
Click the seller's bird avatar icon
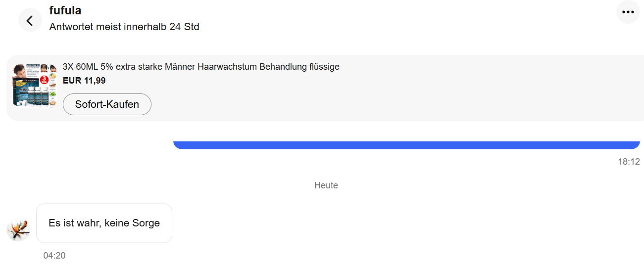tap(18, 230)
